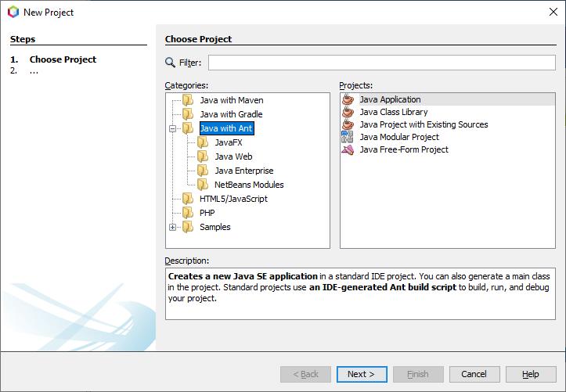Click the Java Modular Project icon
This screenshot has width=566, height=392.
[x=348, y=137]
